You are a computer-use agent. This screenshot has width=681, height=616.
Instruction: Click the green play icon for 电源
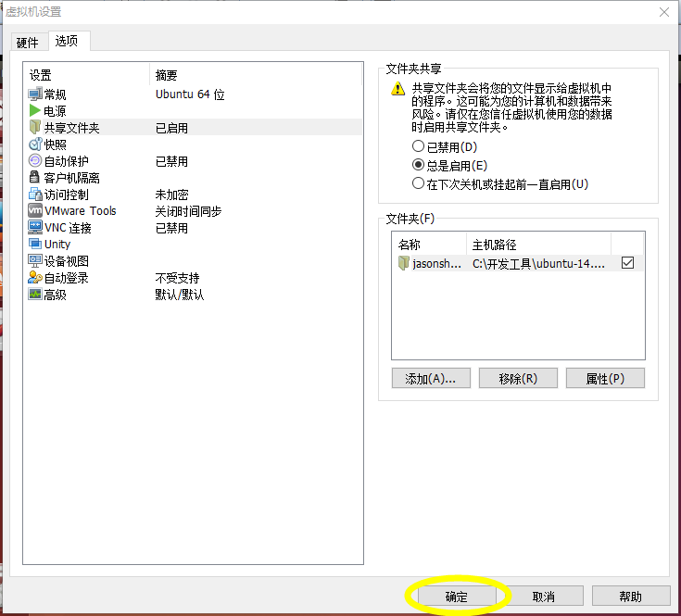(35, 111)
